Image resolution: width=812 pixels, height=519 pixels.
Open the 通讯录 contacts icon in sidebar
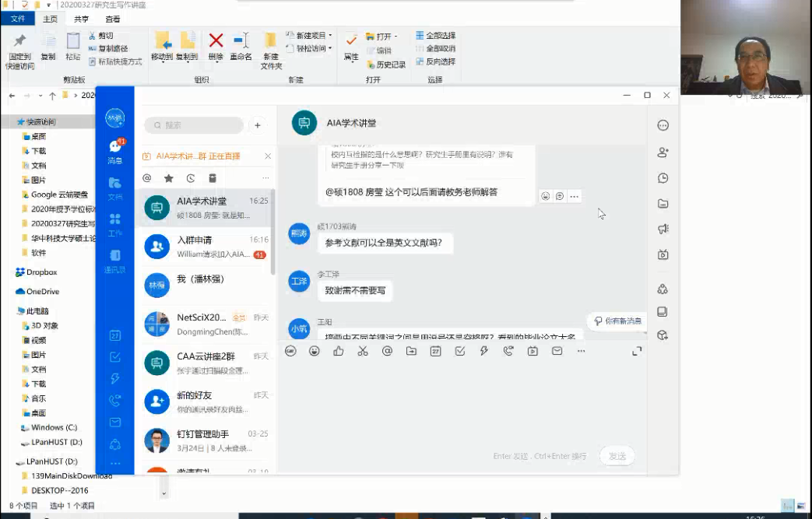coord(115,258)
